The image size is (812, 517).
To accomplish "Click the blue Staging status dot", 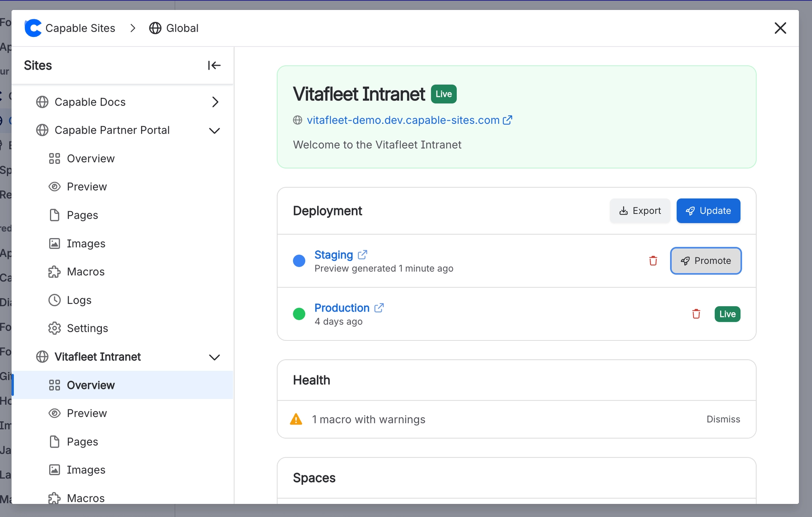I will point(299,261).
